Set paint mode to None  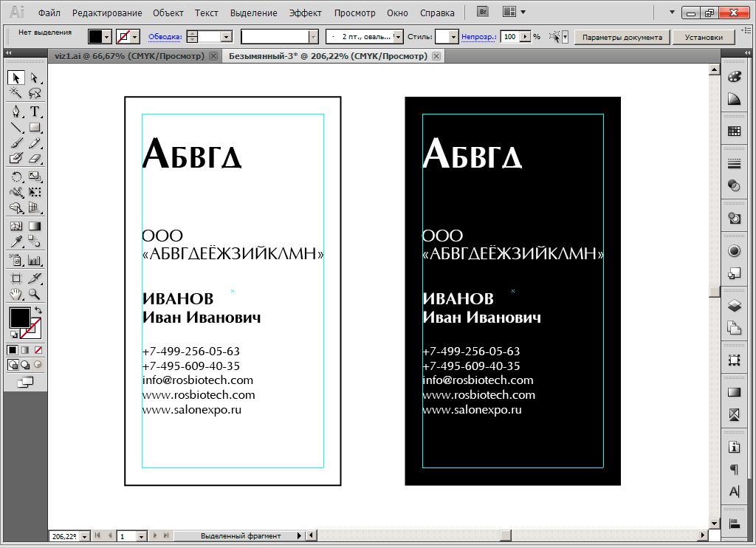pos(38,349)
